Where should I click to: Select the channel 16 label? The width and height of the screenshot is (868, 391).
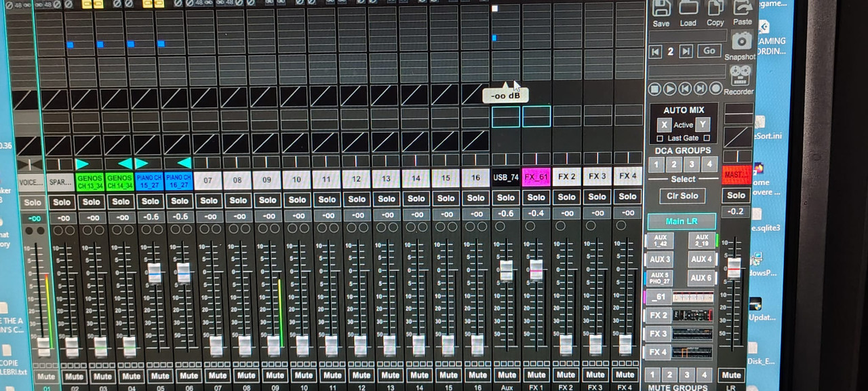(475, 178)
